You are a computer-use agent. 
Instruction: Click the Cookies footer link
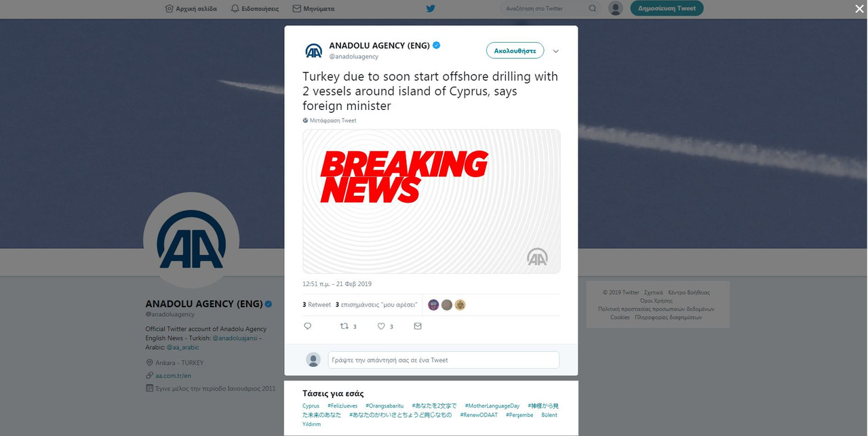point(620,317)
